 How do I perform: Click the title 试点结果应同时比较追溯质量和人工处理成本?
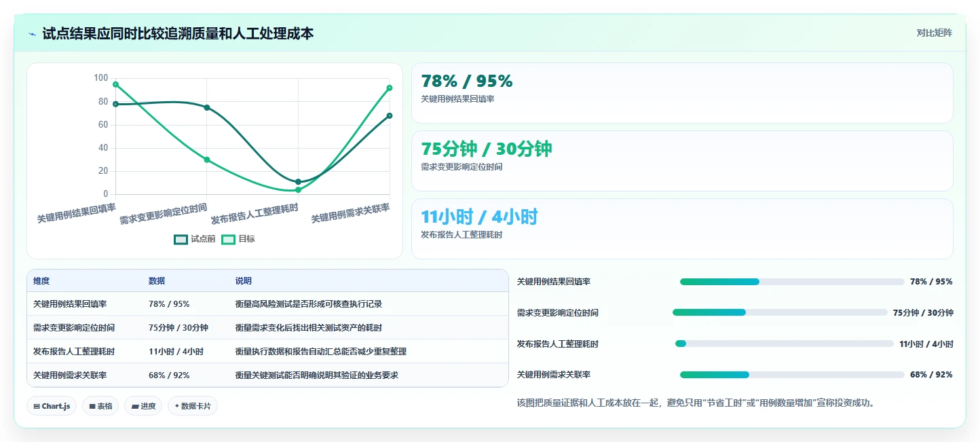tap(178, 34)
